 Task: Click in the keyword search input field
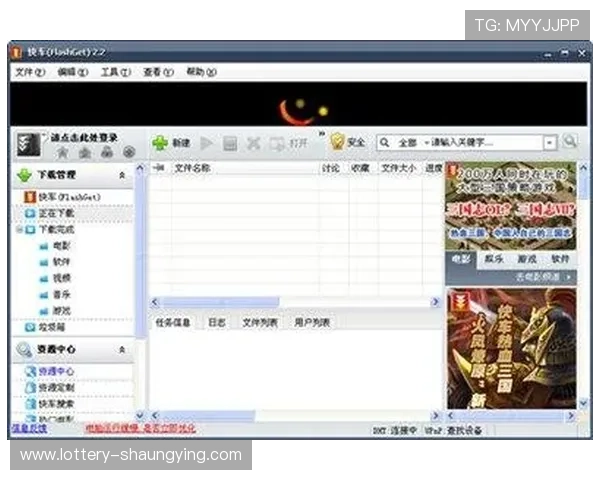(486, 143)
